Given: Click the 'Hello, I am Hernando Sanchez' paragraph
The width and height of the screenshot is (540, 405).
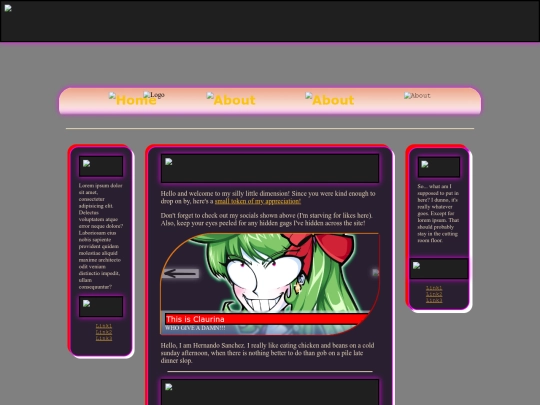Looking at the screenshot, I should pos(267,353).
